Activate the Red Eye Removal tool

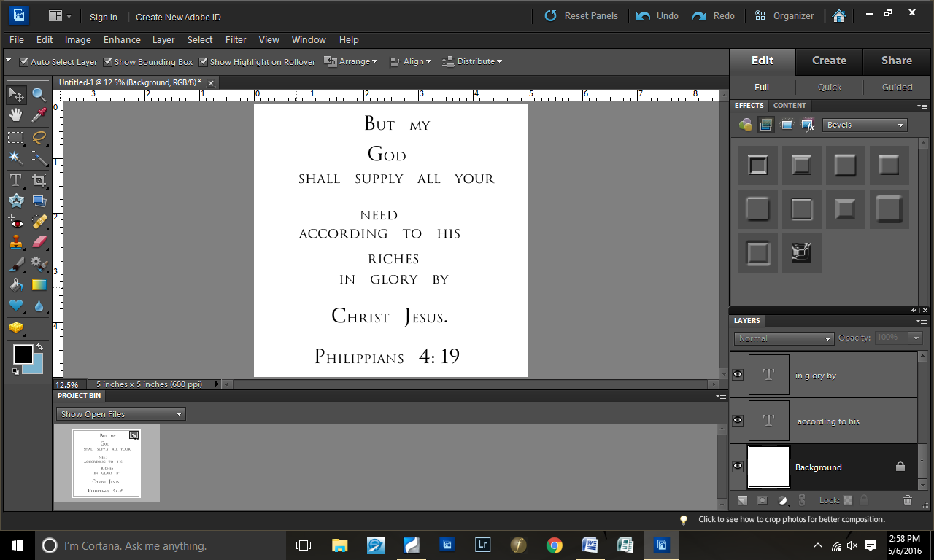pos(15,222)
